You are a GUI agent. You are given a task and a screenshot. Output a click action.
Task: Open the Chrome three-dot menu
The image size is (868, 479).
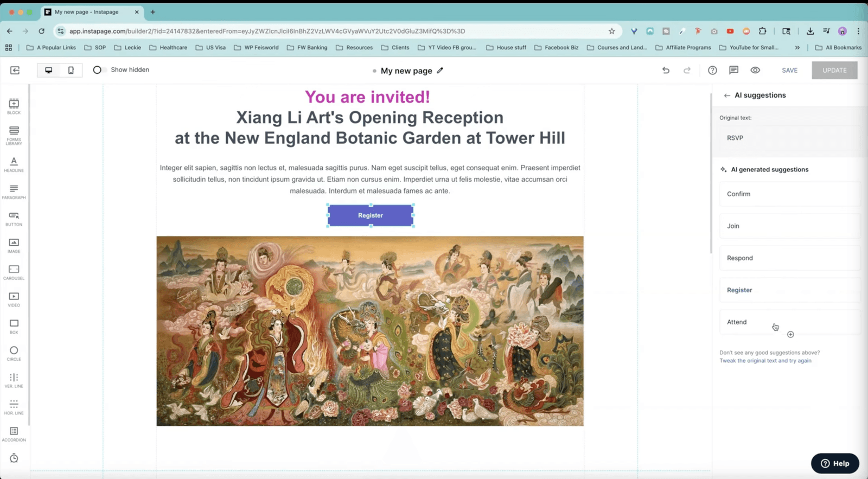click(x=858, y=31)
